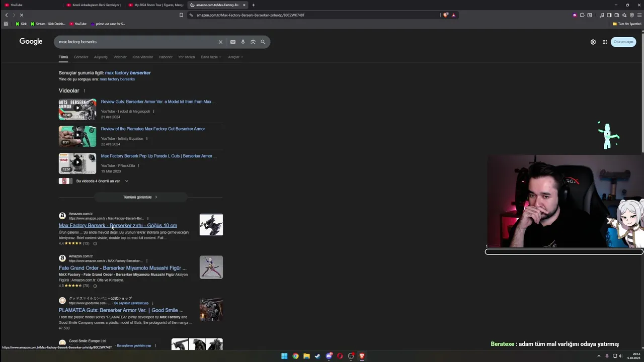Expand the Daha fazla dropdown
Screen dimensions: 644x362
[x=211, y=57]
